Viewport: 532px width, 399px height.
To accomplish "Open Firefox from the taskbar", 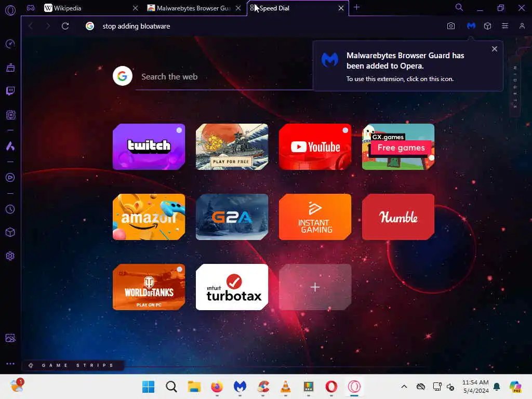I will pos(217,387).
